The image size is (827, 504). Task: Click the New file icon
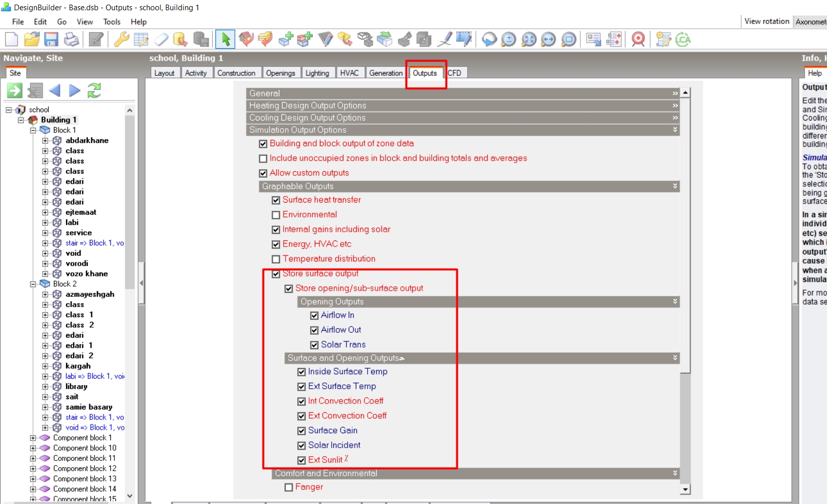point(12,39)
